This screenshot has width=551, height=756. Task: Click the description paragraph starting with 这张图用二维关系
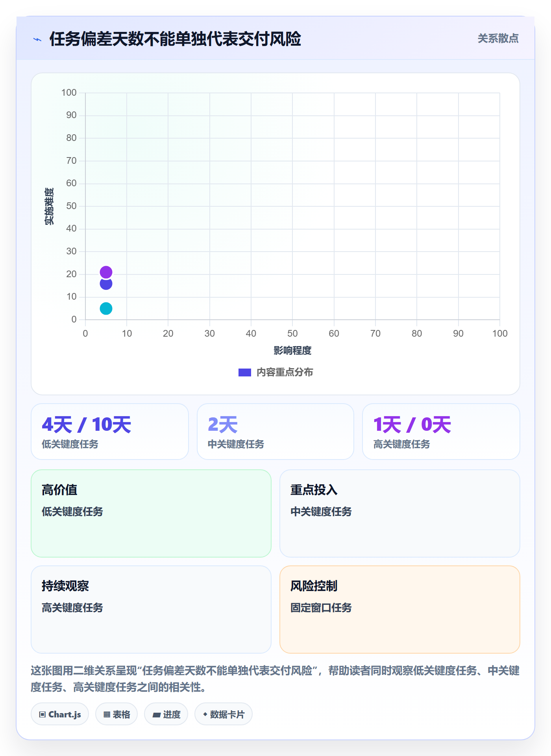tap(275, 678)
